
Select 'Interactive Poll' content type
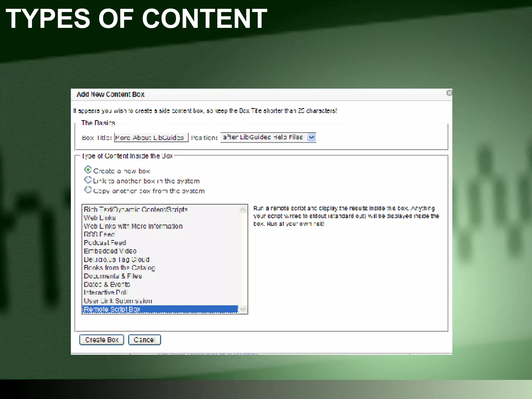tap(160, 292)
